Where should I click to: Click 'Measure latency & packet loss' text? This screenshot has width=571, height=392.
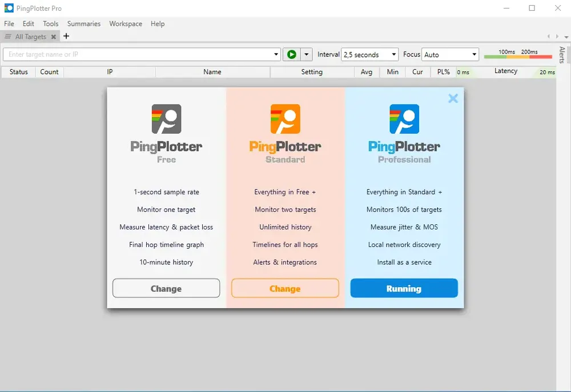(166, 227)
